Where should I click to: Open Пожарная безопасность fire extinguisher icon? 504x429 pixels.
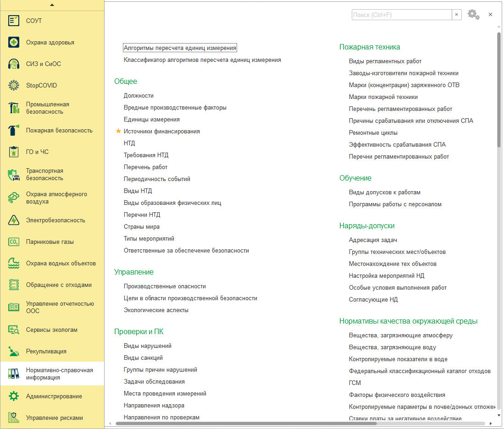(13, 131)
